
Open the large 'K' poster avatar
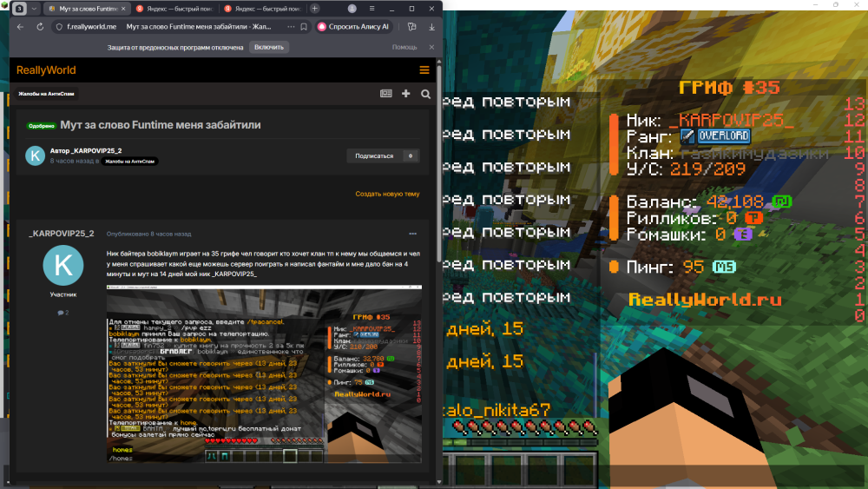pyautogui.click(x=63, y=265)
